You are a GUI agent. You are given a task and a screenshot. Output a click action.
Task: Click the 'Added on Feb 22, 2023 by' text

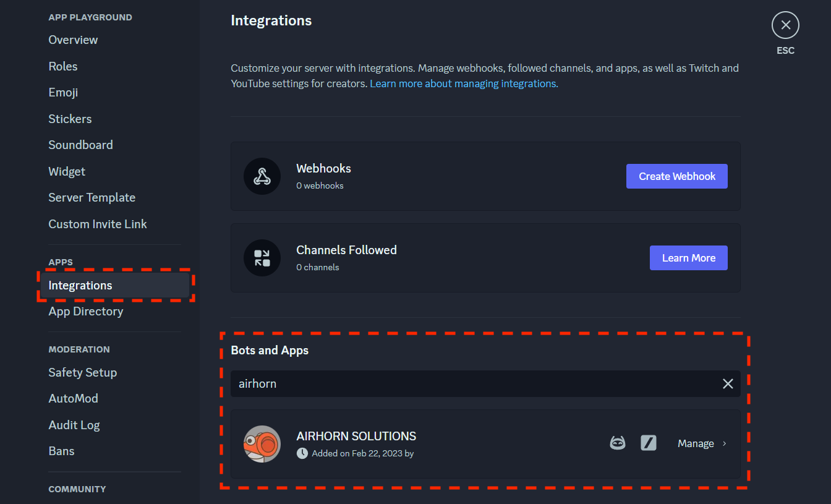pos(362,453)
